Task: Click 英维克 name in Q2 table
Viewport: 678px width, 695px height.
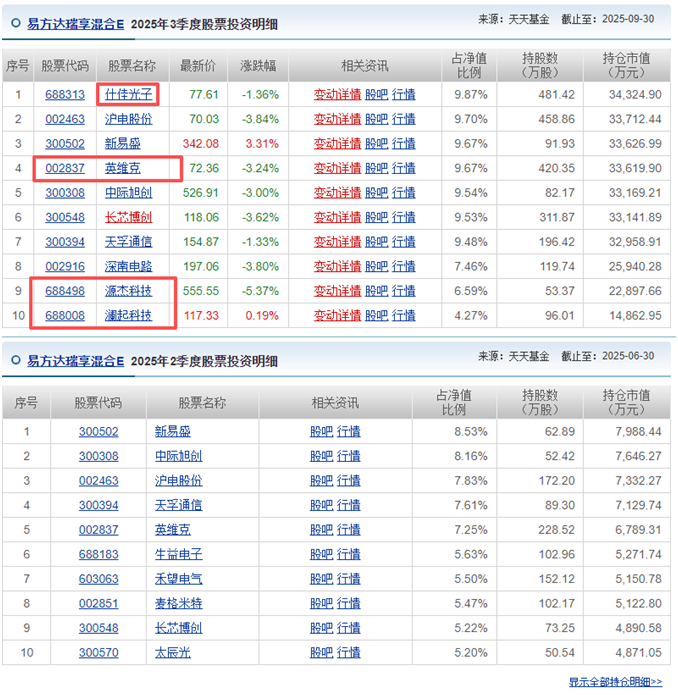Action: (x=173, y=530)
